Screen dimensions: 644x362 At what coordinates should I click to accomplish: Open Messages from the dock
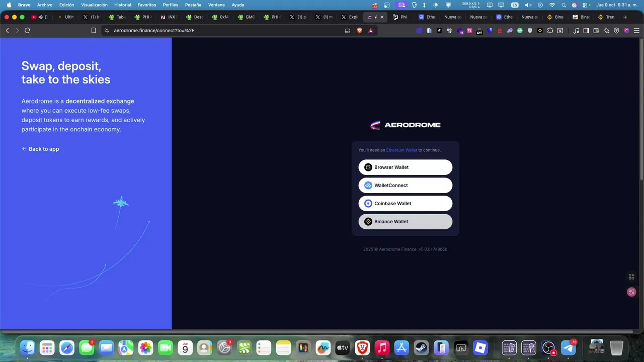tap(87, 347)
